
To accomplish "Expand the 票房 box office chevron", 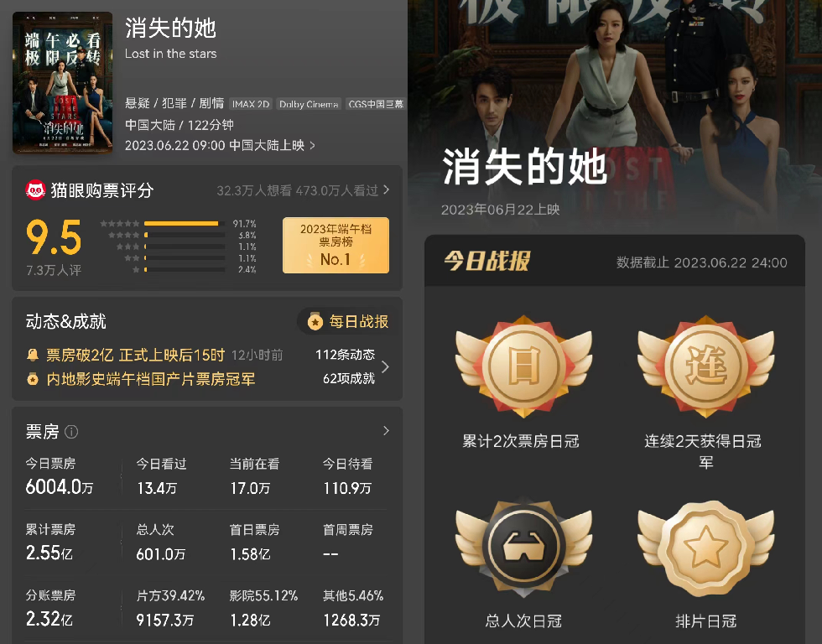I will coord(387,431).
